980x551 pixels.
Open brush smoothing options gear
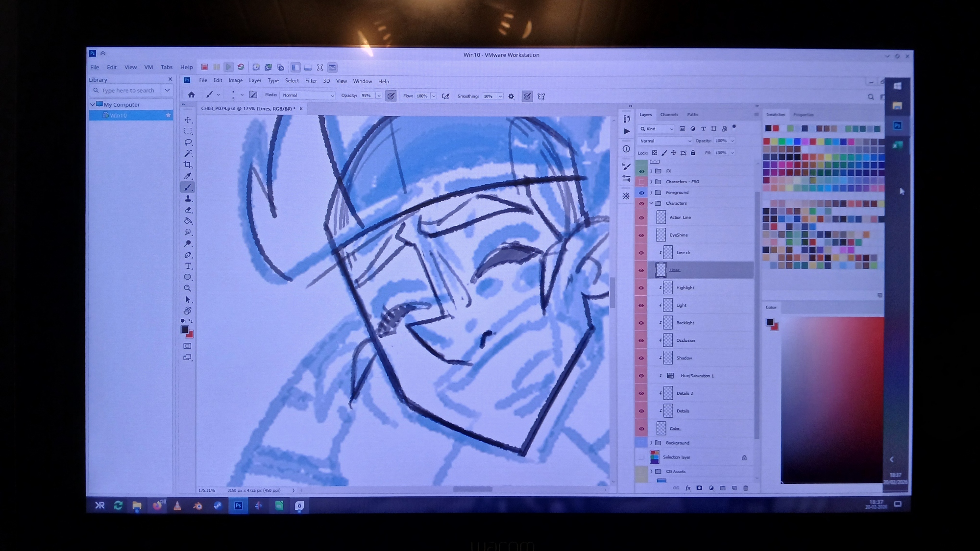(511, 96)
